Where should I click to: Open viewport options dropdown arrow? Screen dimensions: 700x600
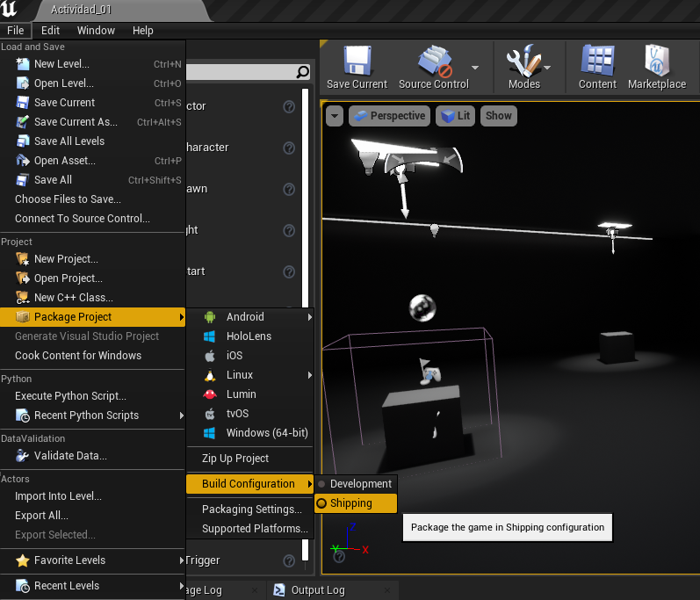tap(335, 116)
